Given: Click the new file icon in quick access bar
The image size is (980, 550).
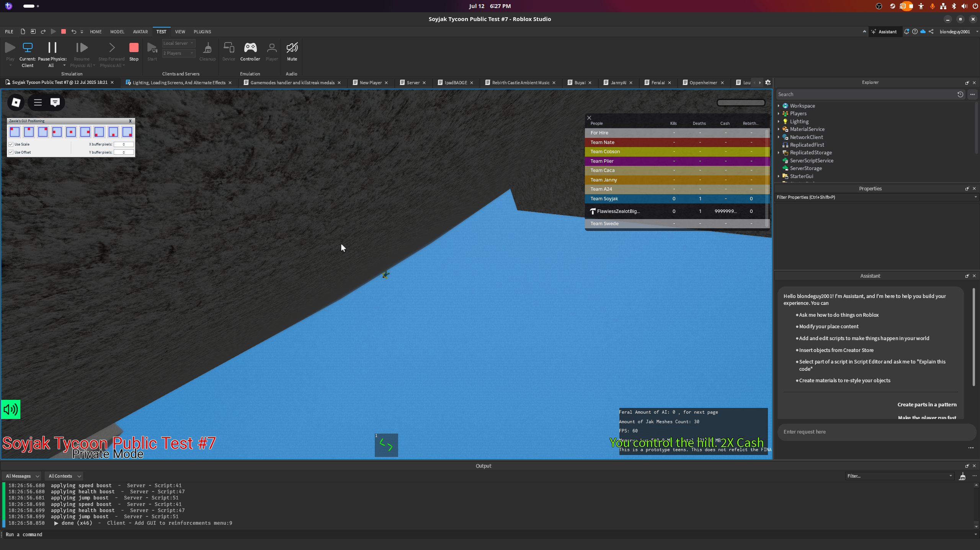Looking at the screenshot, I should (23, 31).
